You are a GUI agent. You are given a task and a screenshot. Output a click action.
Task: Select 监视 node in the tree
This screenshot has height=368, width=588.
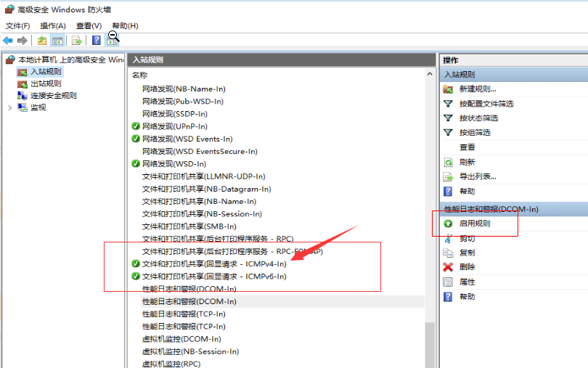[x=38, y=107]
